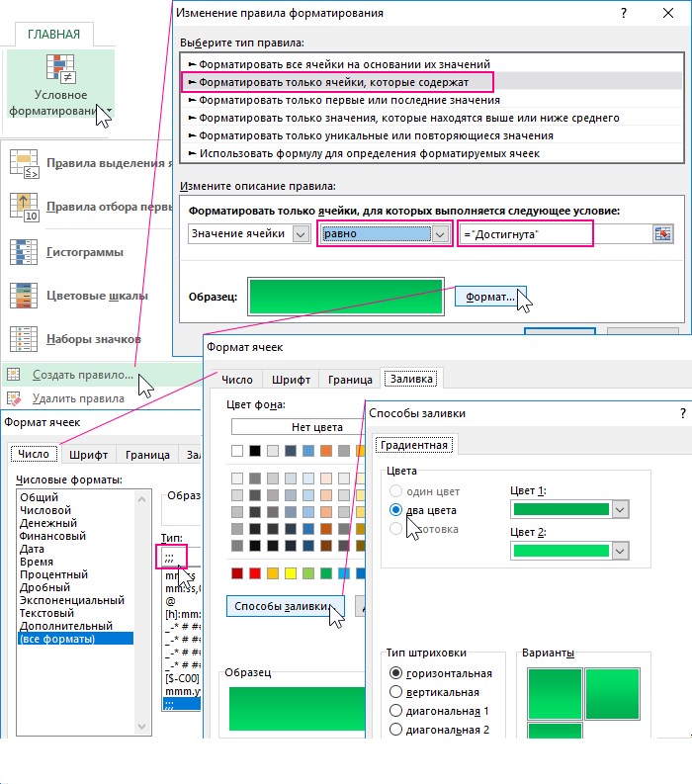Select Форматировать только уникальные или повторяющиеся значения
The image size is (692, 784).
tap(433, 135)
